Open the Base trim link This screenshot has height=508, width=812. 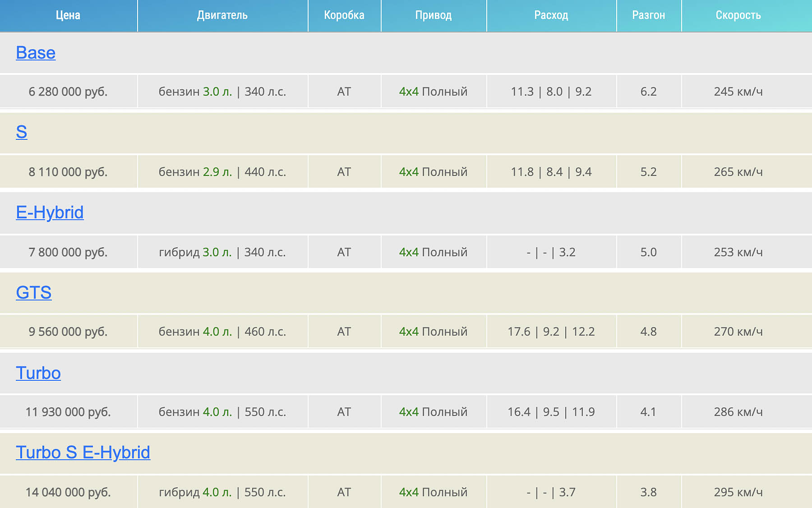36,53
